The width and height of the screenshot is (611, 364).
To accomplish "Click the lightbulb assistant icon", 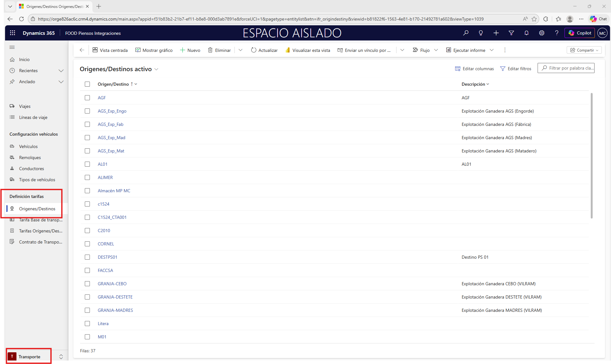I will tap(481, 33).
